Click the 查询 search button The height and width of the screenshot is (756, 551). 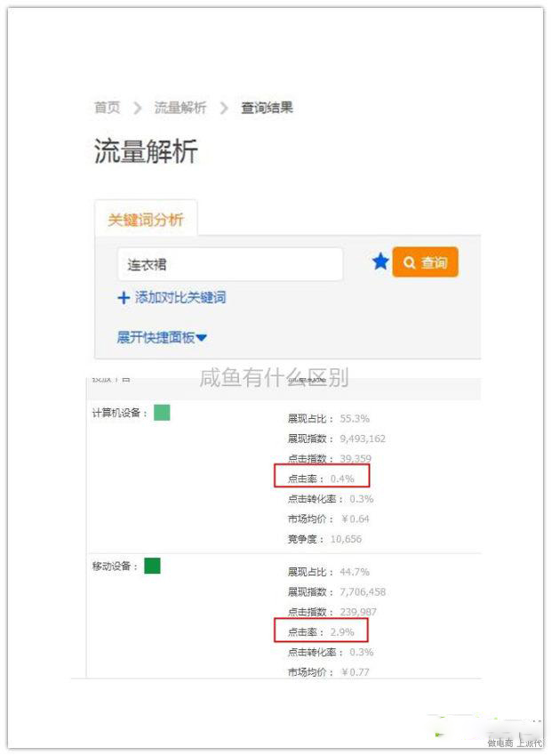(x=426, y=262)
